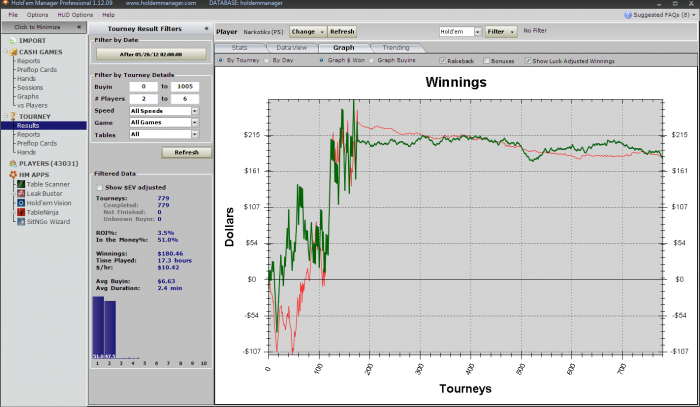700x407 pixels.
Task: Select the By Day radio button
Action: (267, 60)
